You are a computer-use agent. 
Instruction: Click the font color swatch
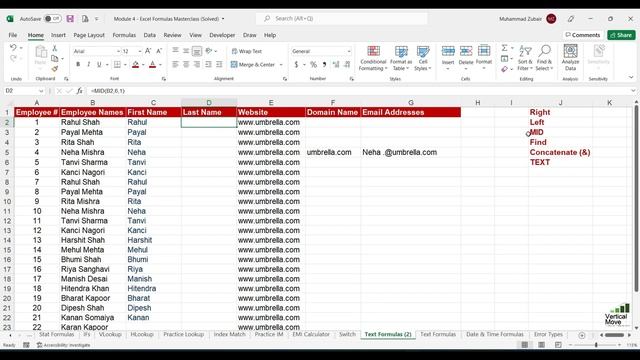click(153, 64)
